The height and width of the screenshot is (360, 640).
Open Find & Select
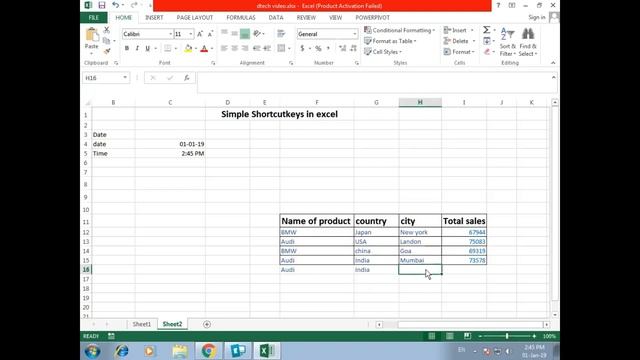pos(528,42)
